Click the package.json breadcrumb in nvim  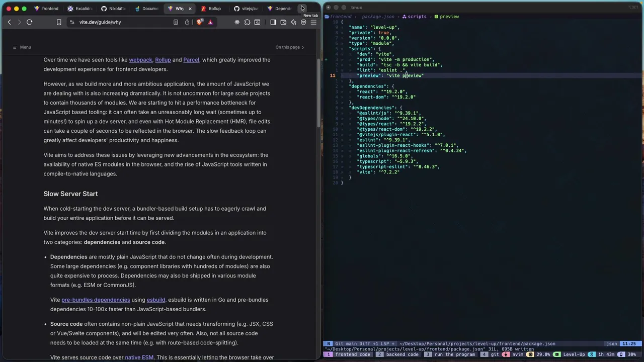click(378, 17)
